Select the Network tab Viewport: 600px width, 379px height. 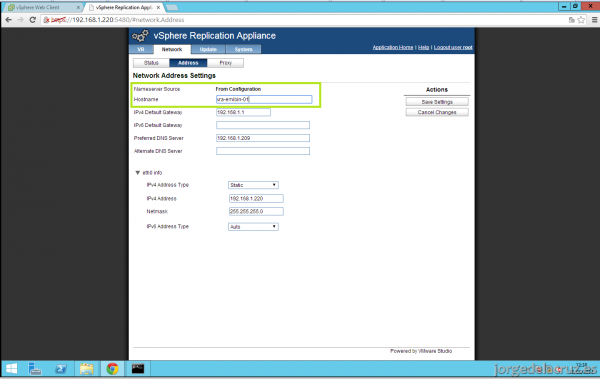click(x=172, y=49)
